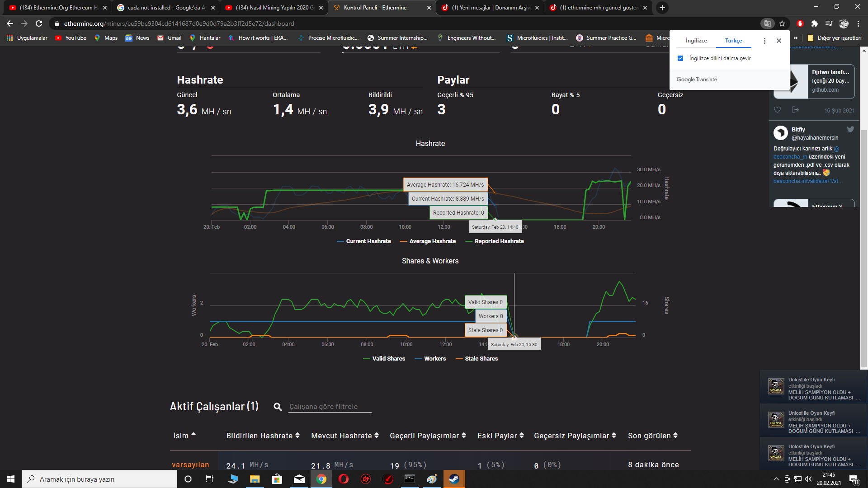Image resolution: width=868 pixels, height=488 pixels.
Task: Bookmark this page with the star icon
Action: click(782, 23)
